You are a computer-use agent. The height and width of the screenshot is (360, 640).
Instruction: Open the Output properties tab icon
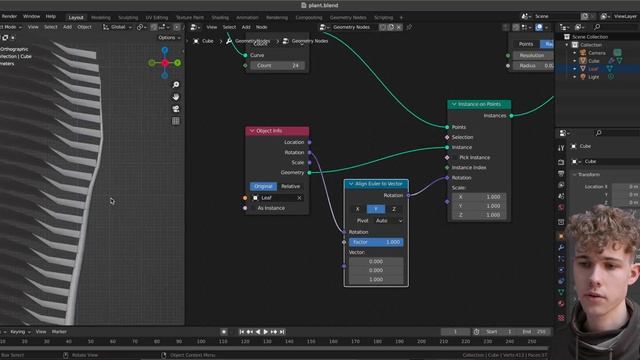pos(561,173)
